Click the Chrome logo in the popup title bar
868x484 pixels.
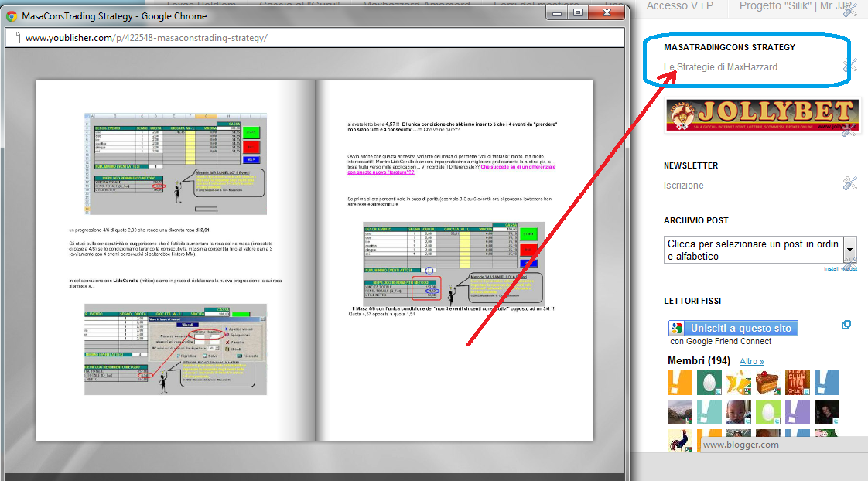[x=11, y=16]
